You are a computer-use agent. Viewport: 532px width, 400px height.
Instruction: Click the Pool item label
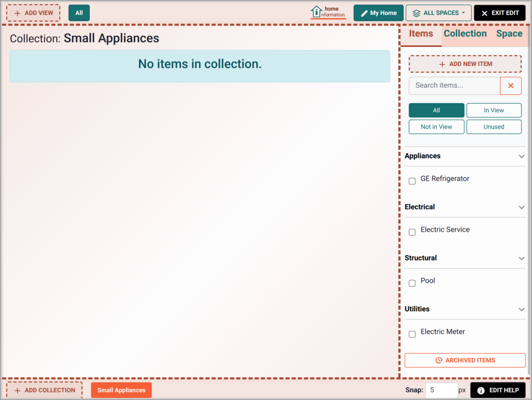click(x=427, y=281)
